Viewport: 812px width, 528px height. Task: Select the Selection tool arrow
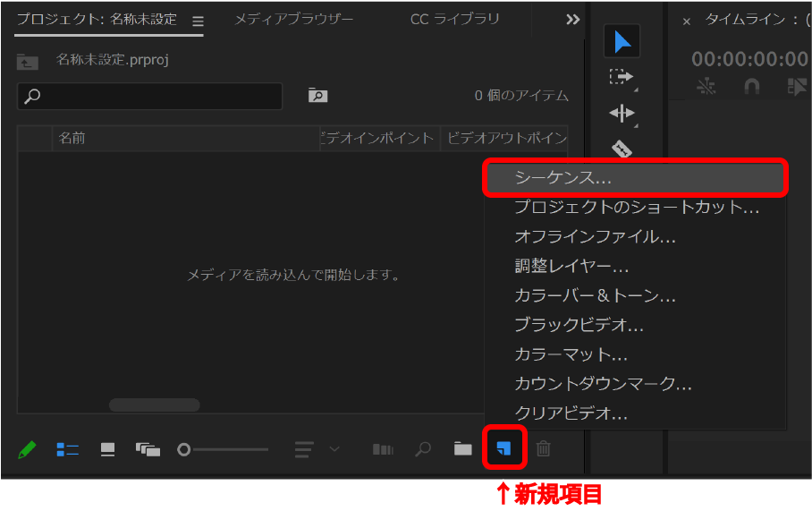tap(622, 41)
